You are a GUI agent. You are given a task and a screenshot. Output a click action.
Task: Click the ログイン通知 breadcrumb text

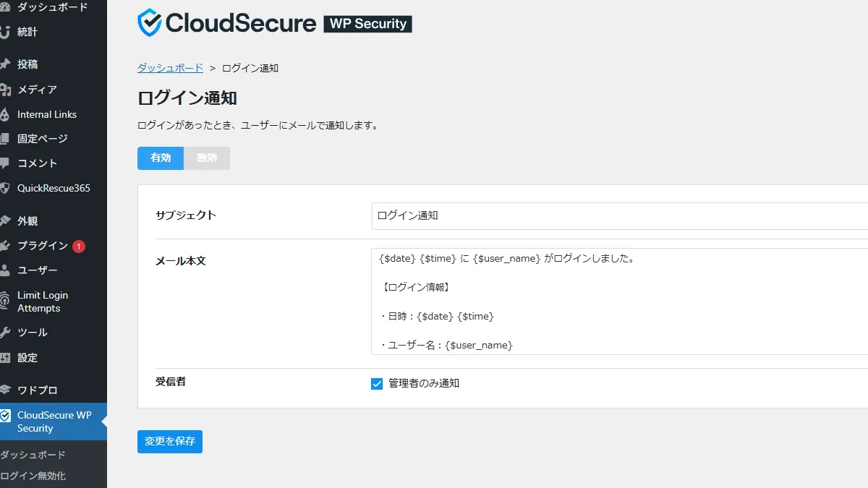pyautogui.click(x=250, y=68)
